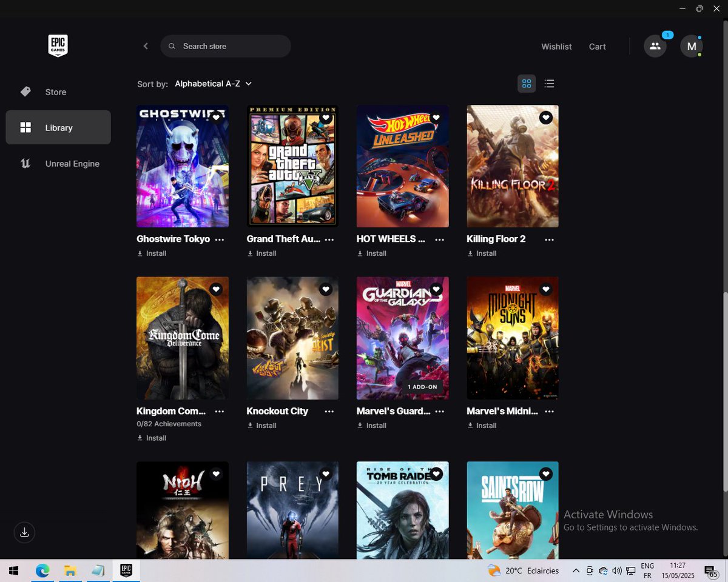
Task: Open the downloads icon in sidebar
Action: coord(24,532)
